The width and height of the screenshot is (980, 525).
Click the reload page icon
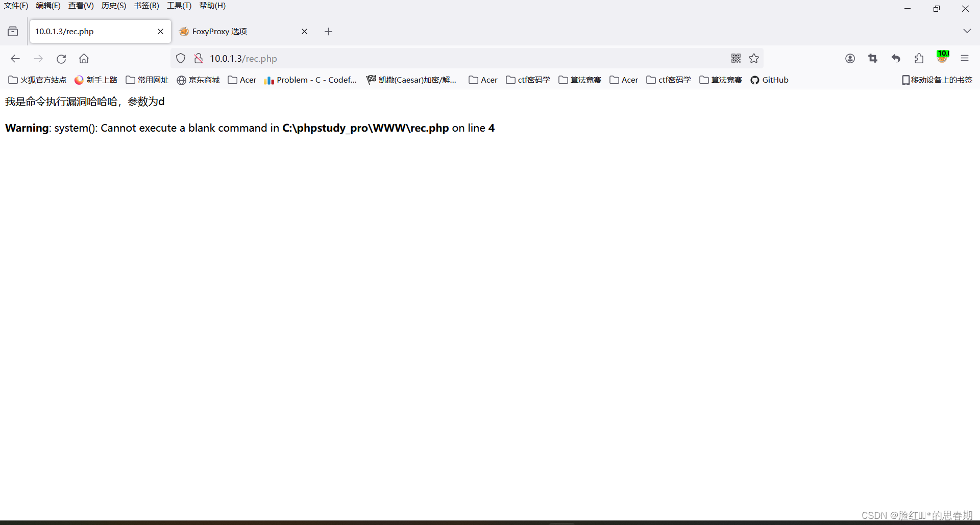61,59
